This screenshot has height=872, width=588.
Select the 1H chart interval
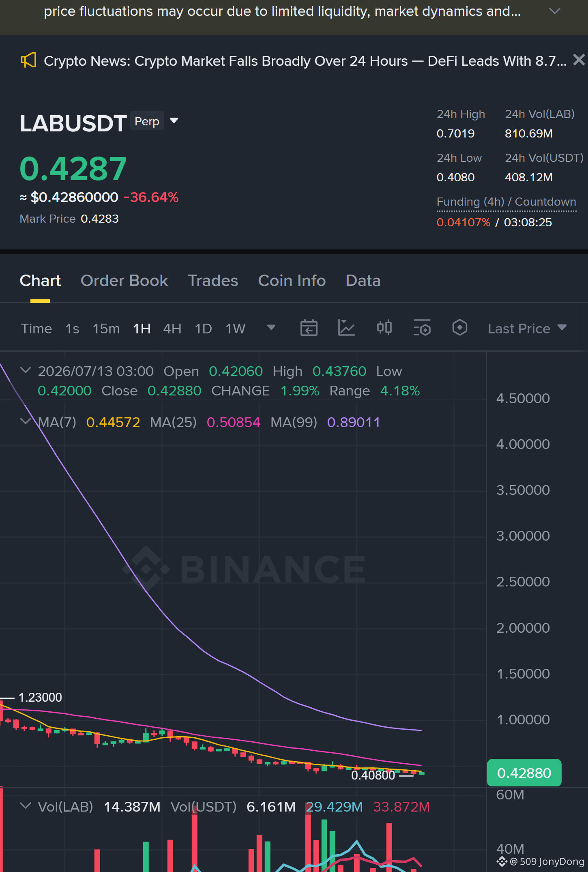(142, 329)
